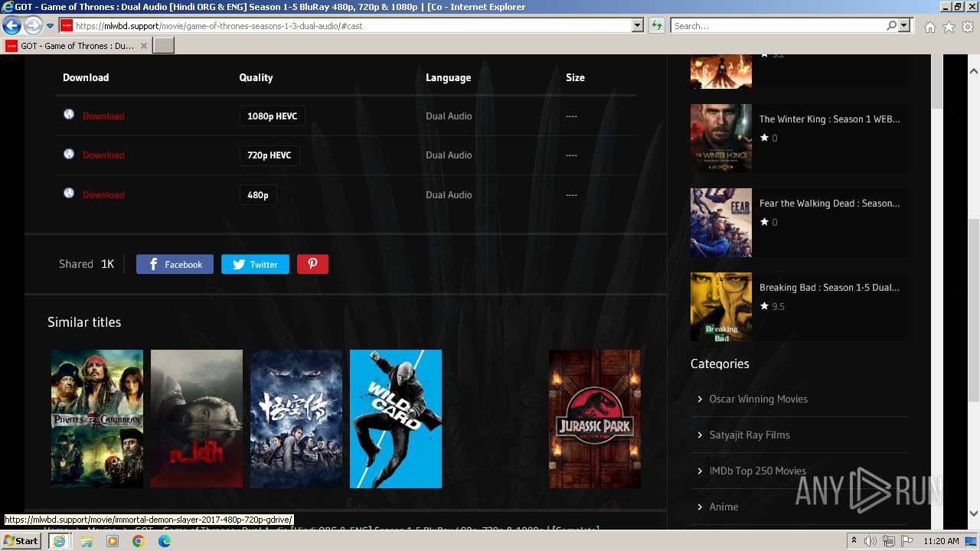Open the search provider dropdown arrow
Image resolution: width=980 pixels, height=551 pixels.
[904, 25]
